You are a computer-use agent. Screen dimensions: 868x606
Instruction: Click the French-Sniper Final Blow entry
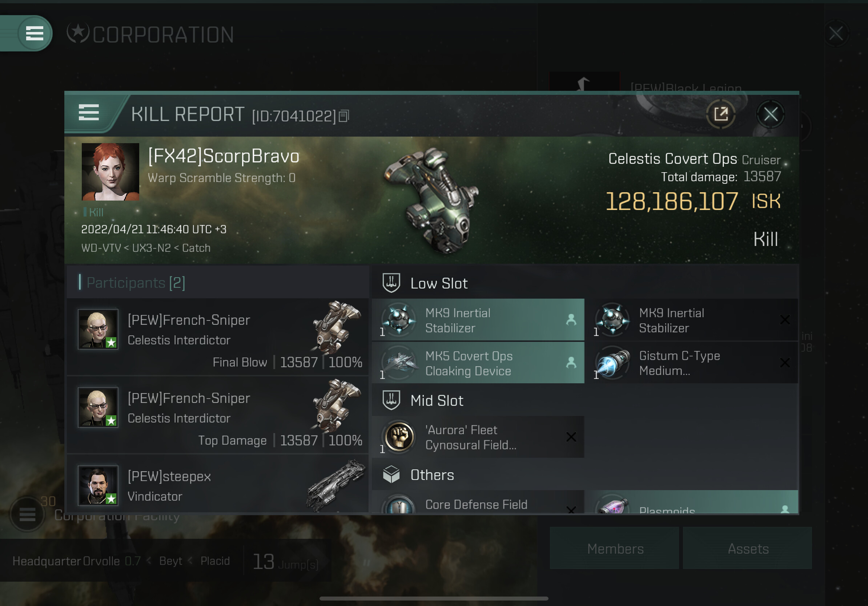pos(217,337)
